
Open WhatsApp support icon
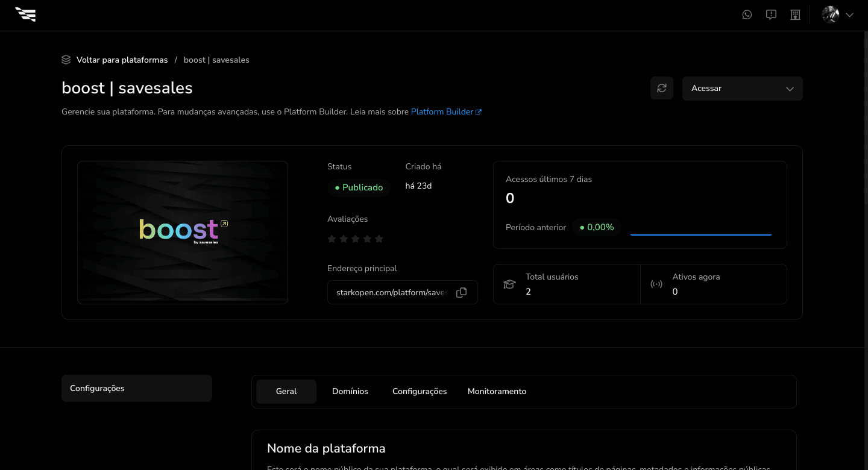pos(747,15)
